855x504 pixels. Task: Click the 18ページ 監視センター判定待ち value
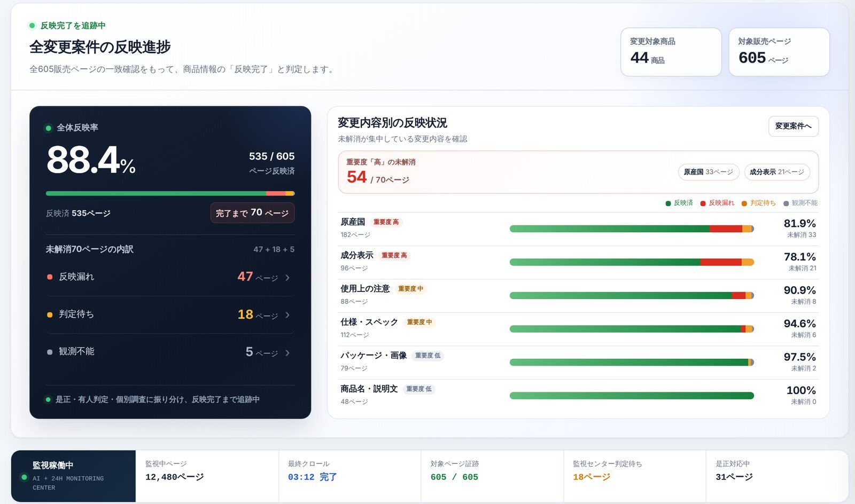pos(592,477)
